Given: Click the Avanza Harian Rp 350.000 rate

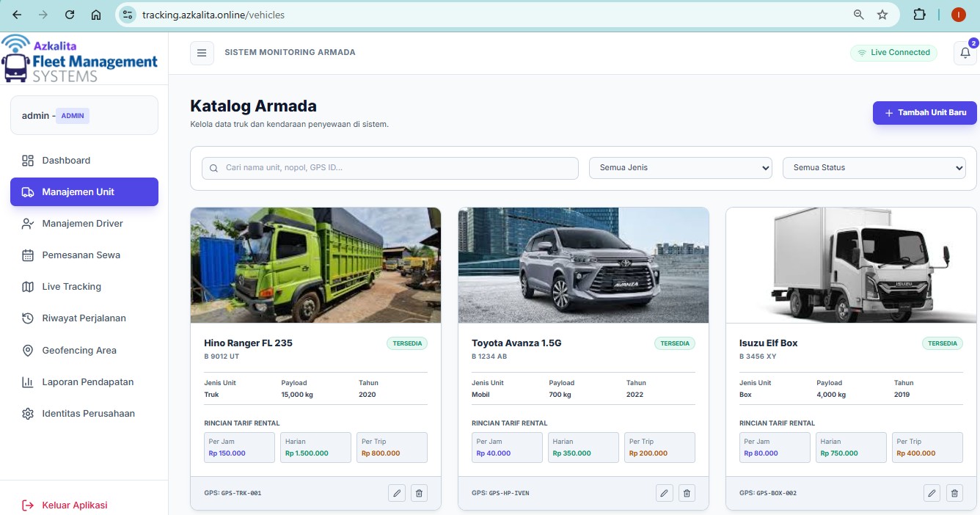Looking at the screenshot, I should [583, 448].
